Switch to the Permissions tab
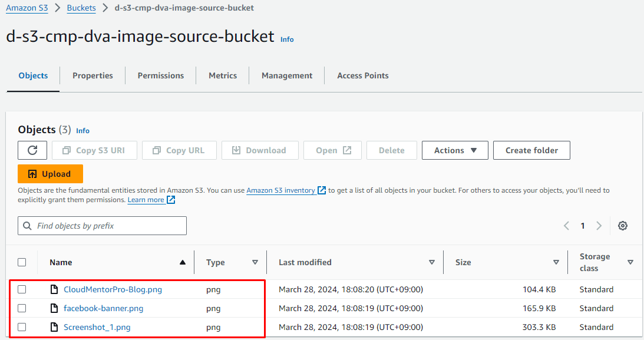Viewport: 644px width, 340px height. click(160, 75)
